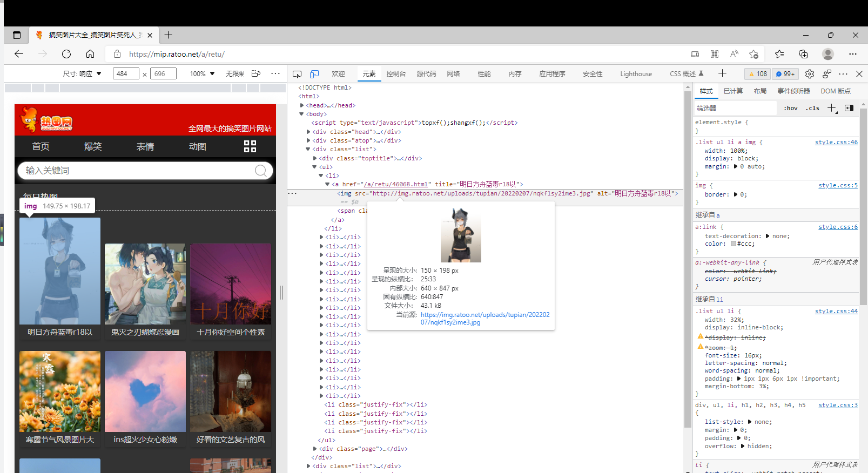Expand the div class="head" node

point(308,132)
